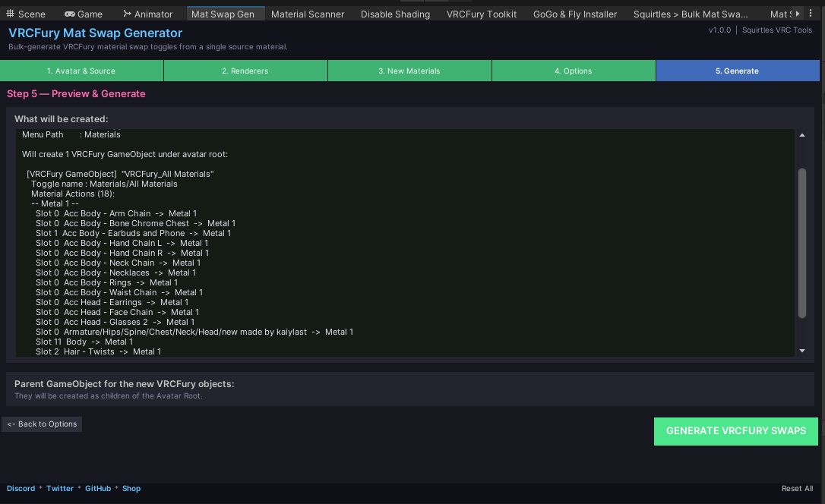The height and width of the screenshot is (504, 825).
Task: Click the 'Squirtles VRC Tools' label
Action: (777, 30)
